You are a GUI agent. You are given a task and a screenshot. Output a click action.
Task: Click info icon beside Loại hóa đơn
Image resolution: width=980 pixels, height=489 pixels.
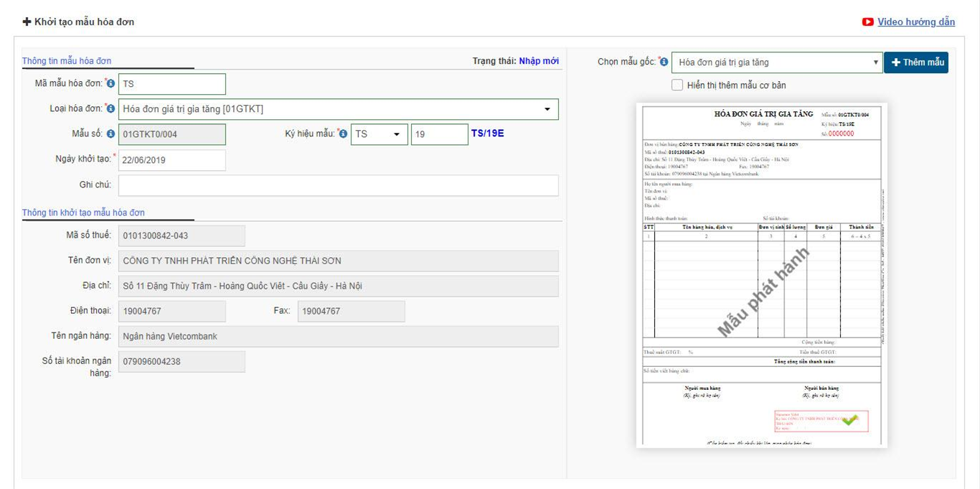coord(110,108)
